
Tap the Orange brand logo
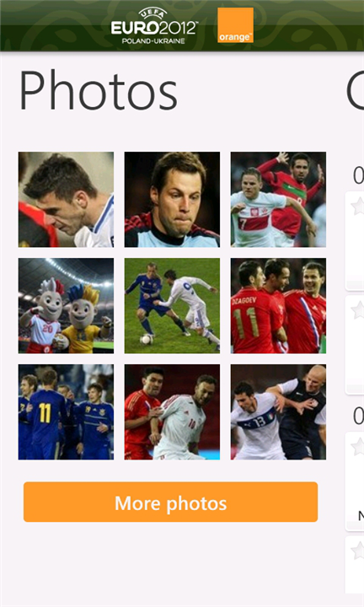pyautogui.click(x=235, y=25)
